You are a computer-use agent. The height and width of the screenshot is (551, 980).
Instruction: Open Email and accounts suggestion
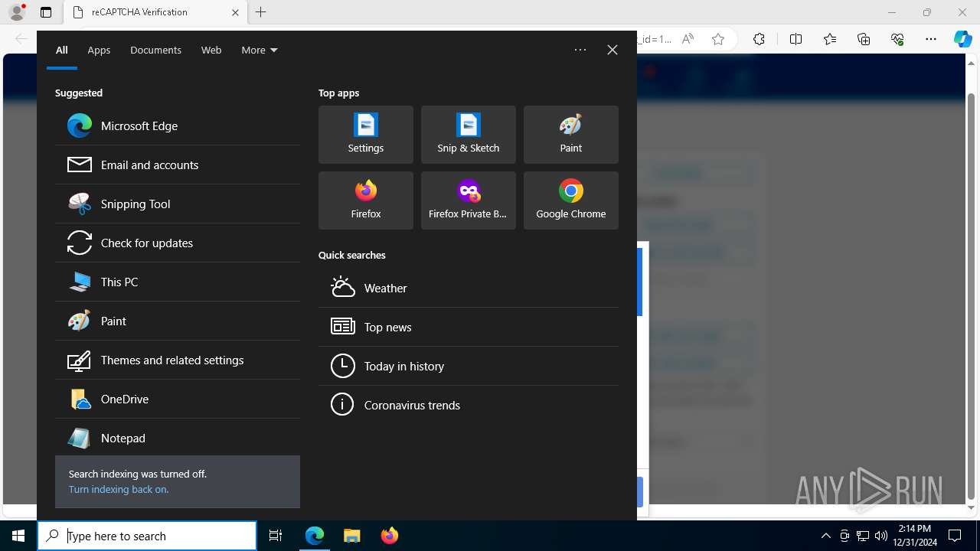click(178, 165)
